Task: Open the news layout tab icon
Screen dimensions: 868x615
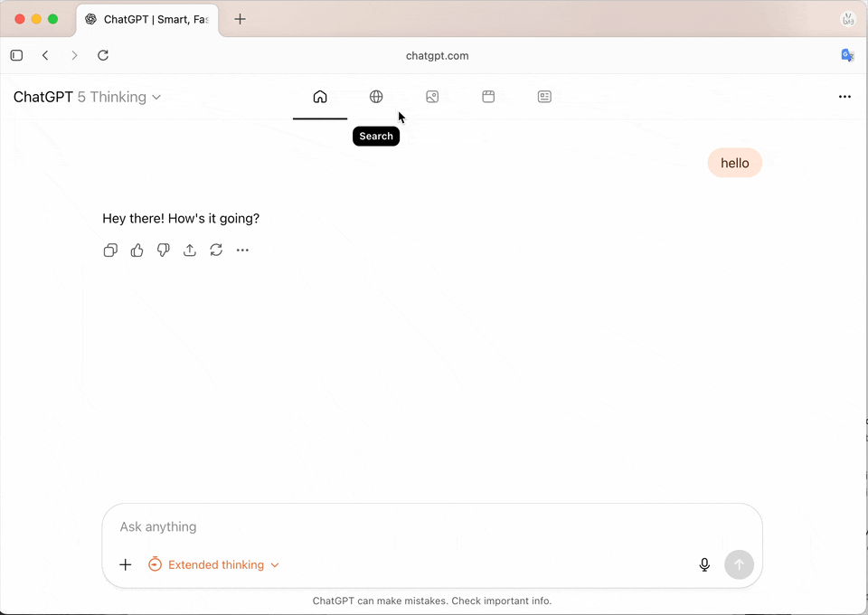Action: (x=544, y=97)
